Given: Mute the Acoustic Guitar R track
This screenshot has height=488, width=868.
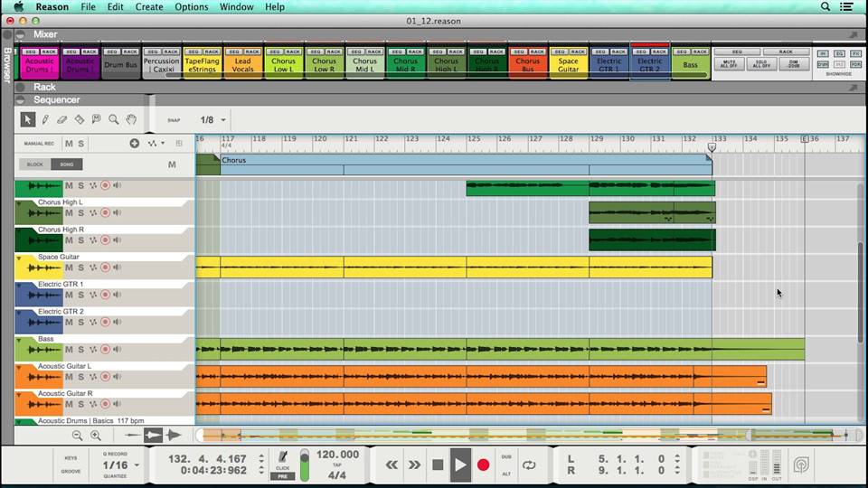Looking at the screenshot, I should coord(70,405).
